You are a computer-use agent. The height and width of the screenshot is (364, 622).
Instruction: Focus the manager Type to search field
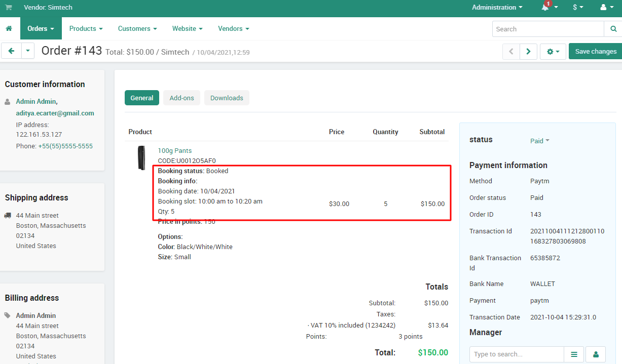click(x=517, y=354)
